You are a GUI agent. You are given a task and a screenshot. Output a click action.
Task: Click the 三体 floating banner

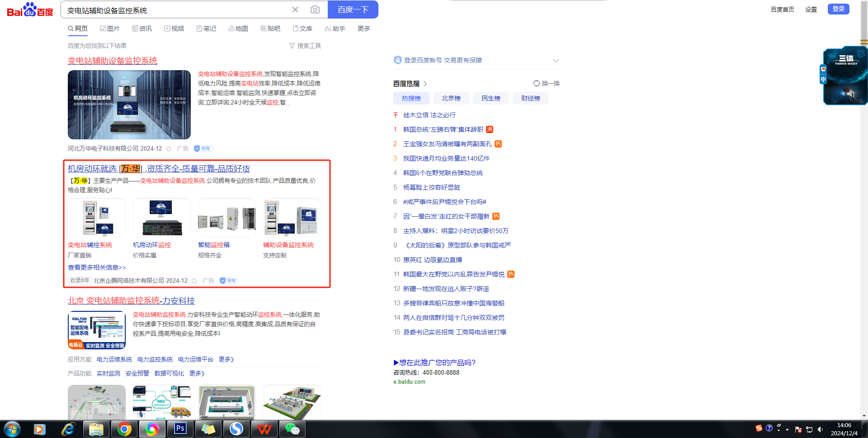coord(845,76)
